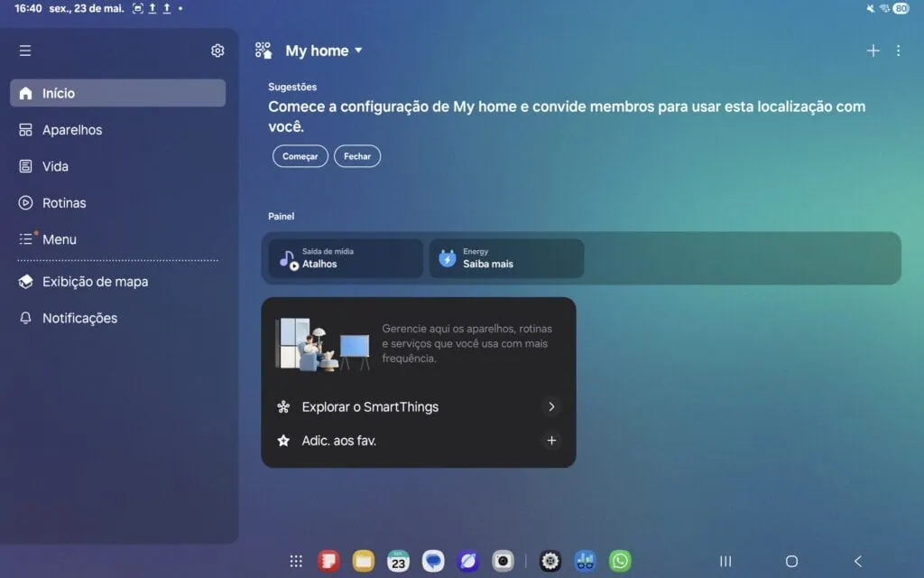Tap the Saída de mídia Atalhos icon
Image resolution: width=924 pixels, height=578 pixels.
click(289, 257)
